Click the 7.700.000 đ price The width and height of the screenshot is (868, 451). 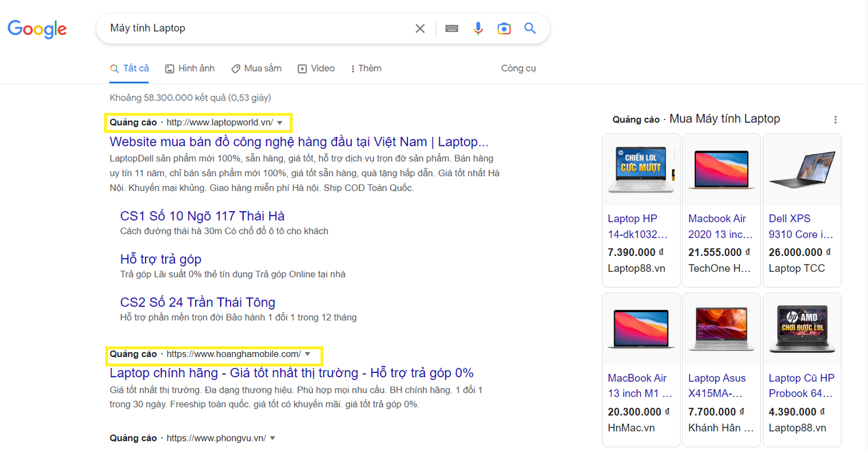pos(717,412)
